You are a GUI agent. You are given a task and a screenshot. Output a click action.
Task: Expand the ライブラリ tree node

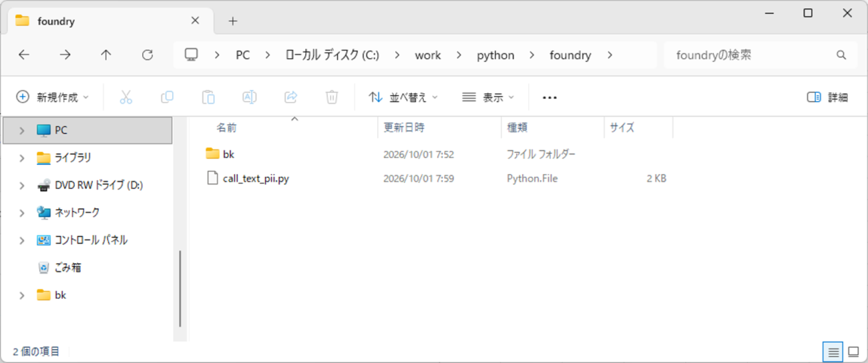pyautogui.click(x=22, y=158)
